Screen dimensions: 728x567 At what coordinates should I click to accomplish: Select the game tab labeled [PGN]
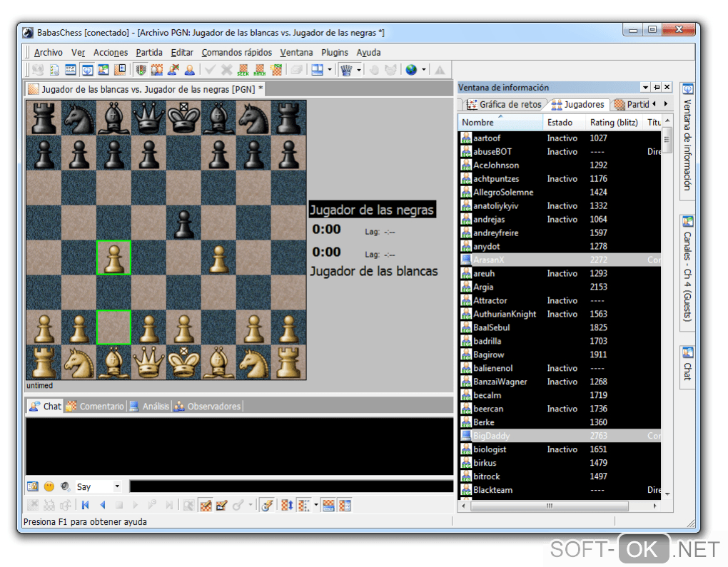[x=146, y=89]
